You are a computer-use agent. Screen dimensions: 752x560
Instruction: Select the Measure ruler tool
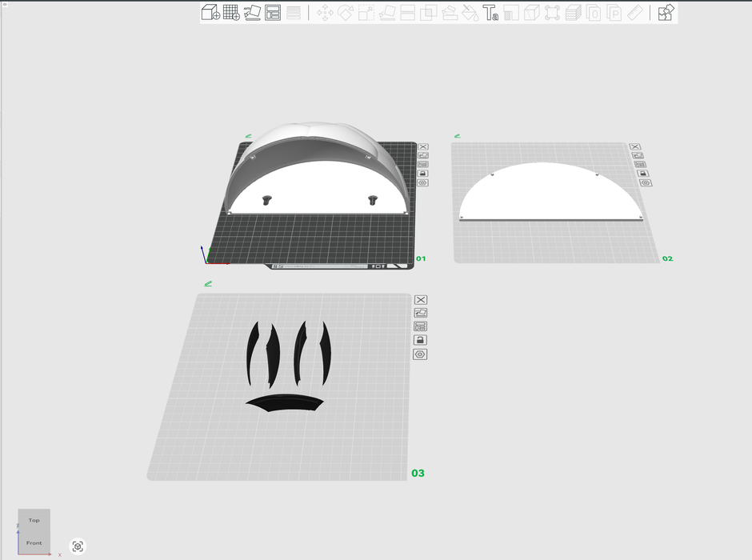[x=635, y=13]
